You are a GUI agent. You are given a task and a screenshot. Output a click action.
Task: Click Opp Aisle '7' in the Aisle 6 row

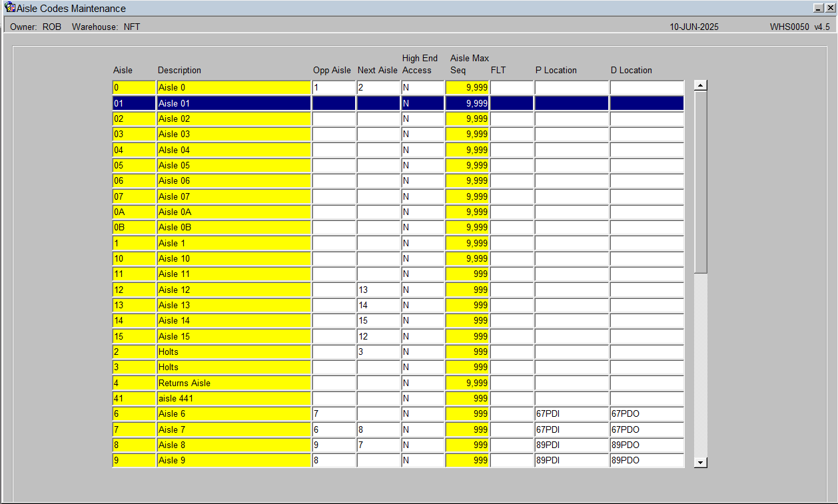(334, 414)
